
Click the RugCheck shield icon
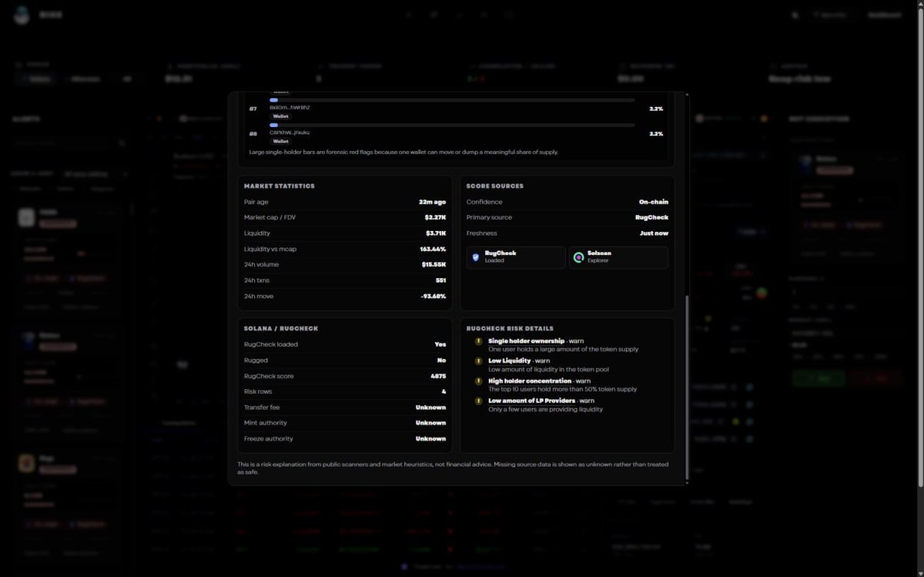click(x=476, y=257)
